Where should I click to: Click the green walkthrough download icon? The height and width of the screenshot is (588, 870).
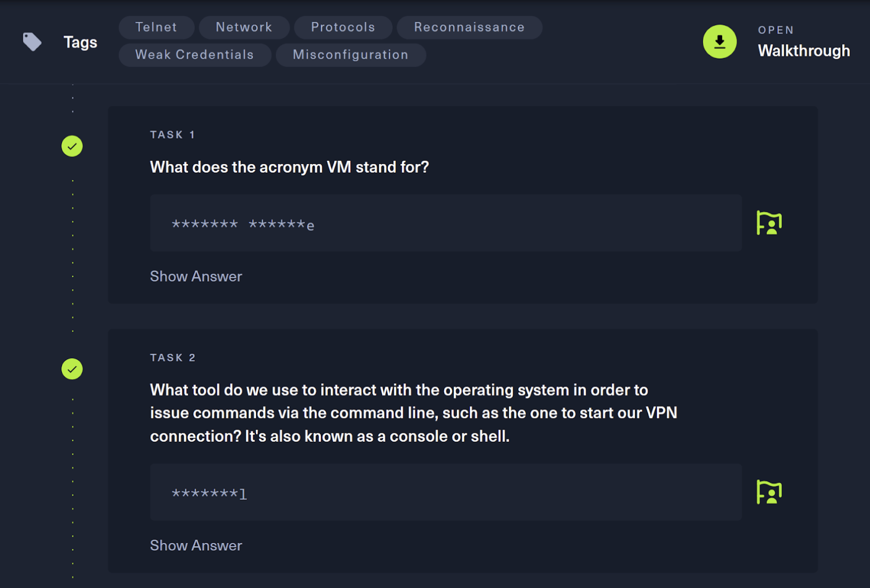pyautogui.click(x=719, y=42)
